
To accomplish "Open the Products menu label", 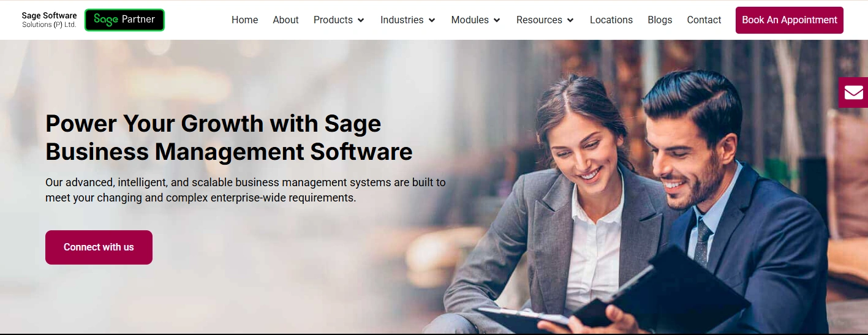I will click(x=333, y=20).
